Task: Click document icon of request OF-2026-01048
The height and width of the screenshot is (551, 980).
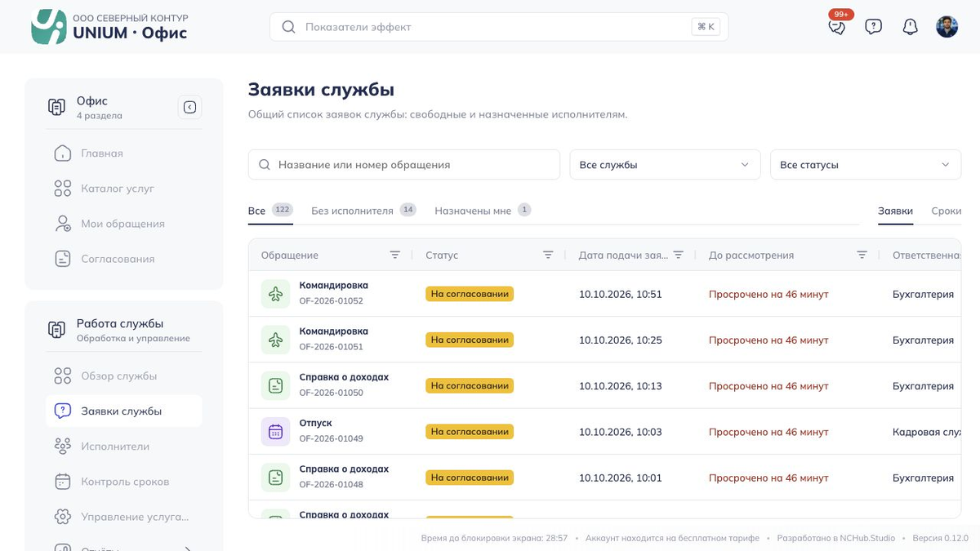Action: (x=276, y=477)
